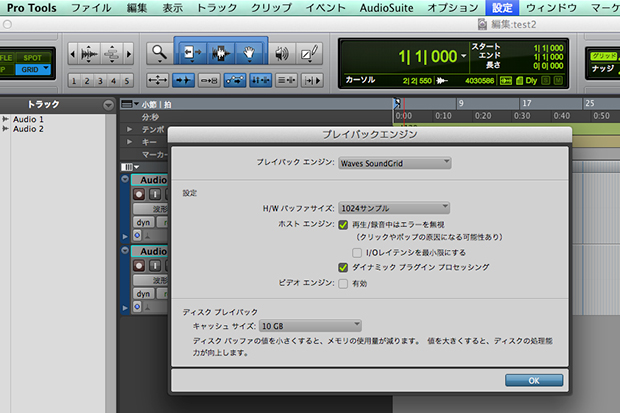The image size is (620, 413).
Task: Toggle input monitoring on second Audio track
Action: [x=155, y=265]
